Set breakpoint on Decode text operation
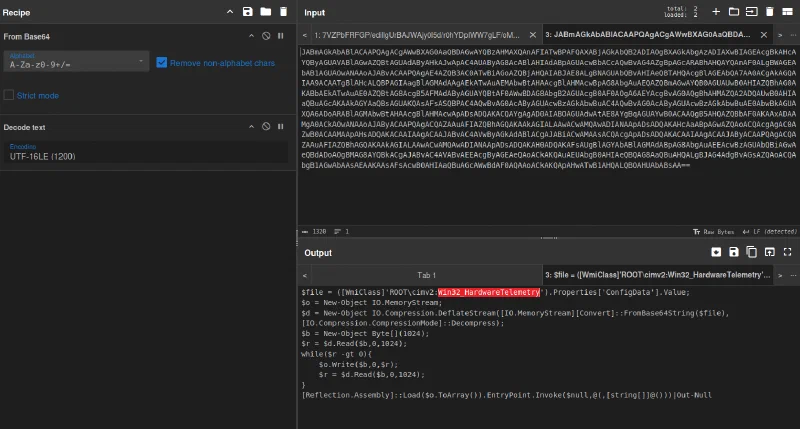Viewport: 800px width, 429px height. click(x=281, y=127)
